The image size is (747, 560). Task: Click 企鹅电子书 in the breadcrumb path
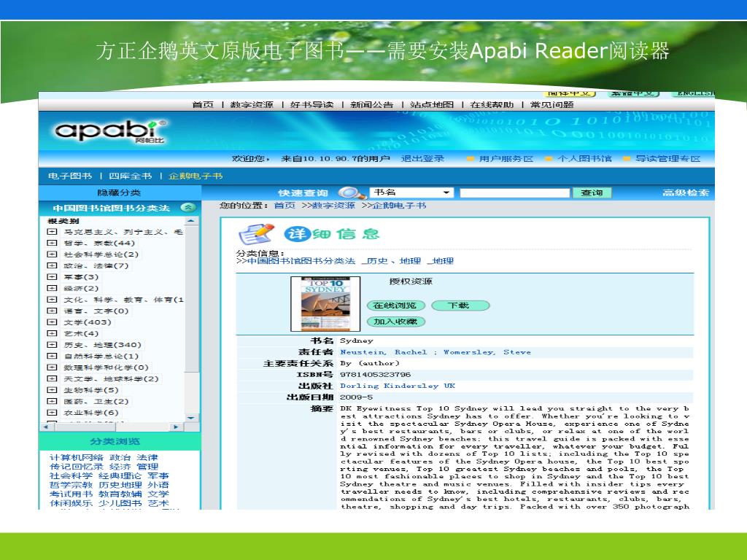point(399,206)
